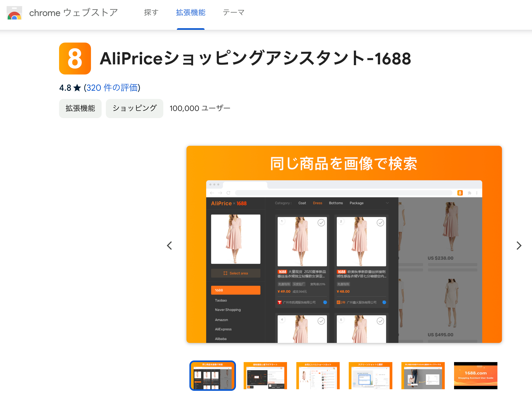The image size is (532, 398).
Task: Click the 拡張機能 category chip
Action: 80,108
